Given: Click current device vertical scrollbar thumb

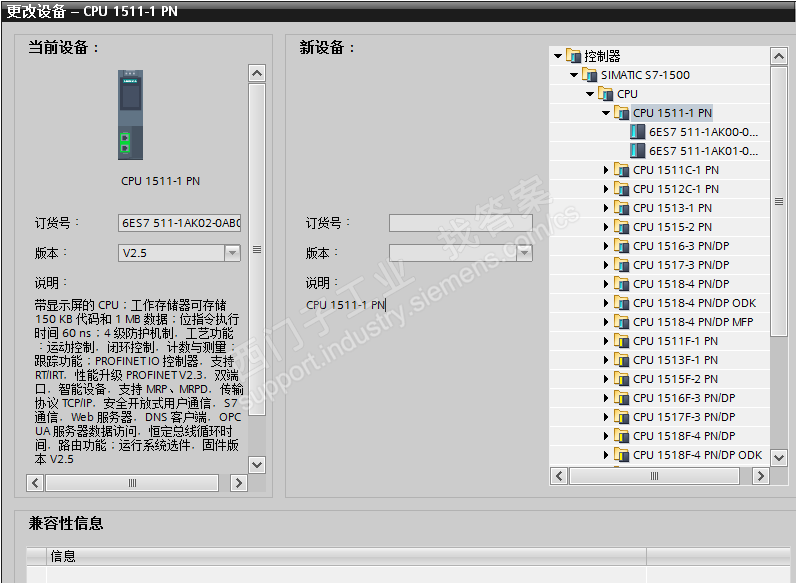Looking at the screenshot, I should click(257, 249).
